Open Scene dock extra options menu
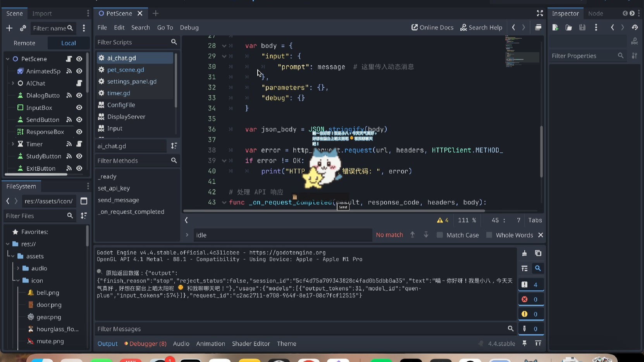This screenshot has width=644, height=362. pyautogui.click(x=84, y=28)
